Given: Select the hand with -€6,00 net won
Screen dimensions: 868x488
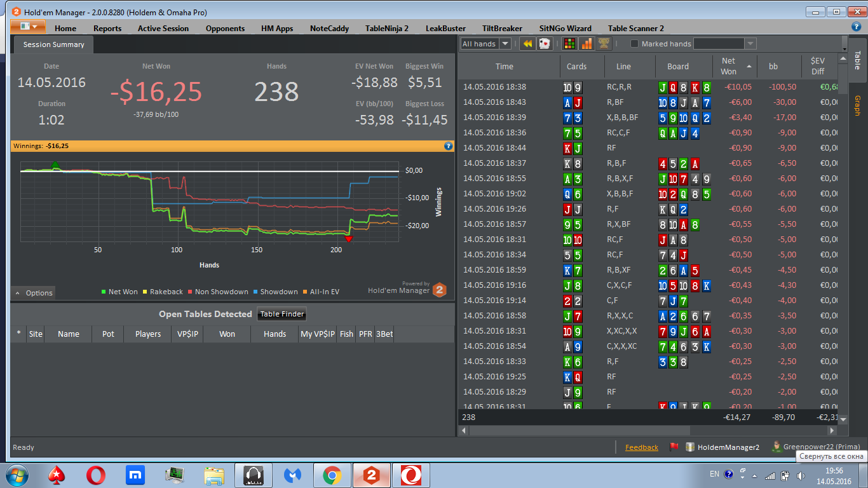Looking at the screenshot, I should pos(648,102).
